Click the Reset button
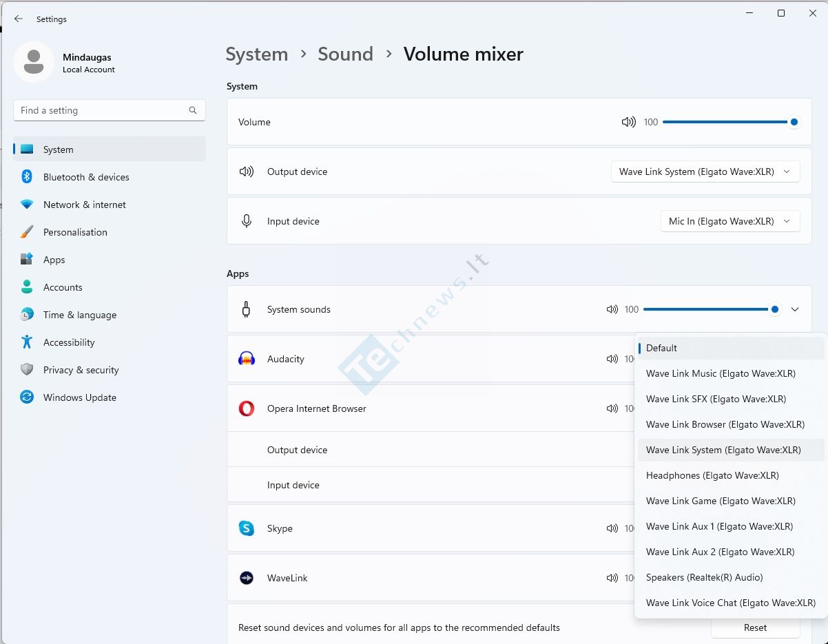This screenshot has width=828, height=644. point(755,627)
